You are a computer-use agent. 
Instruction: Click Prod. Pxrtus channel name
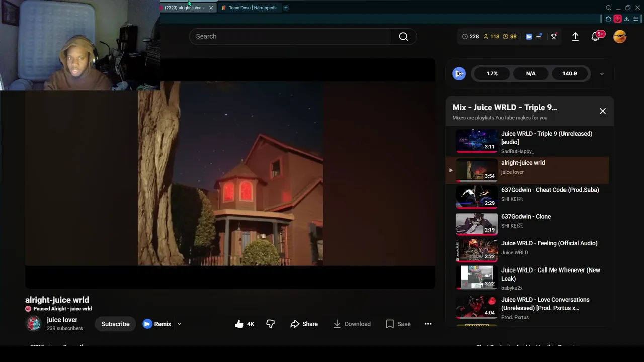point(515,317)
